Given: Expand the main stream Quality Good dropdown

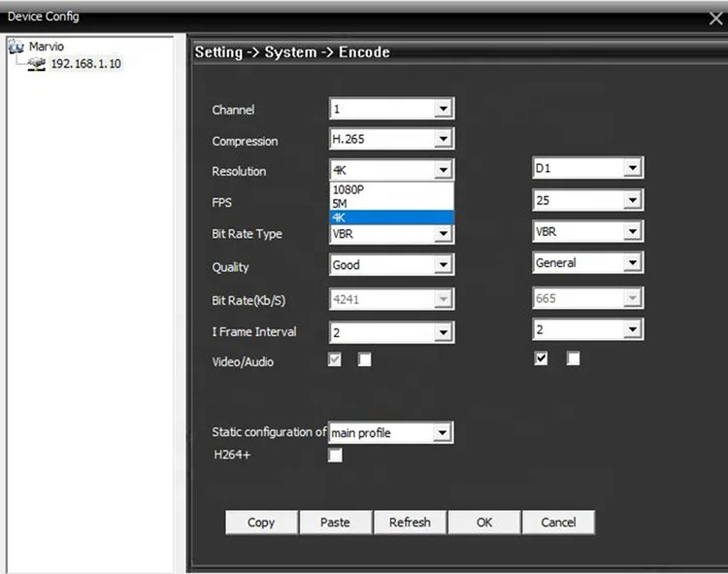Looking at the screenshot, I should [443, 265].
